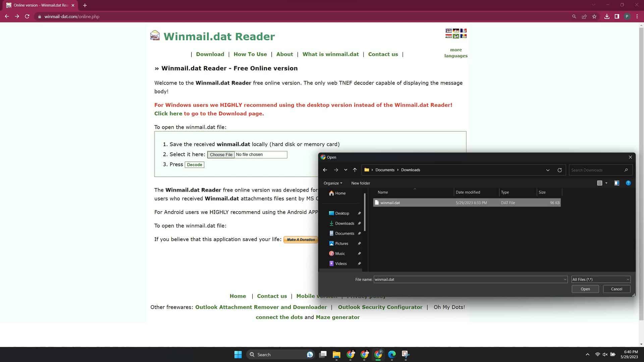Select the How To Use menu item
644x362 pixels.
(250, 54)
